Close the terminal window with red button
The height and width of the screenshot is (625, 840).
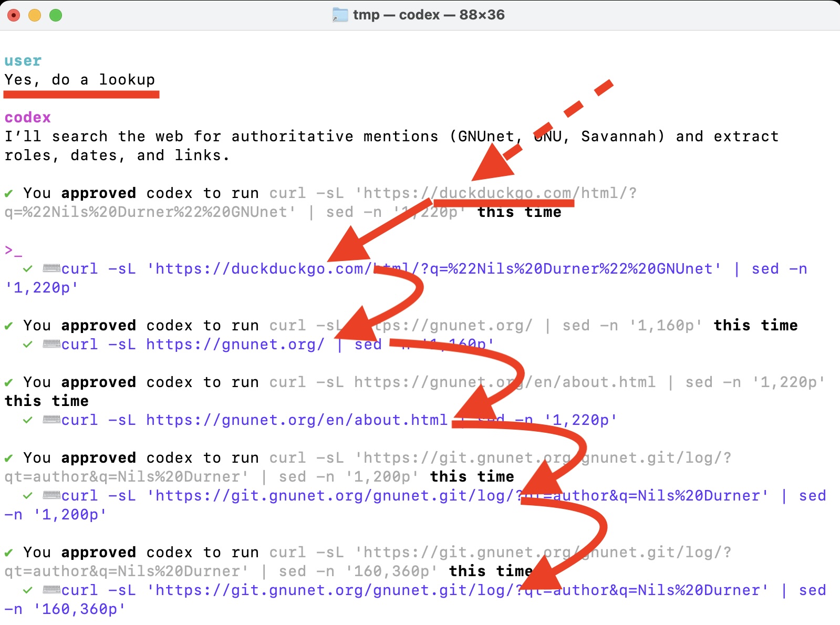pyautogui.click(x=14, y=15)
